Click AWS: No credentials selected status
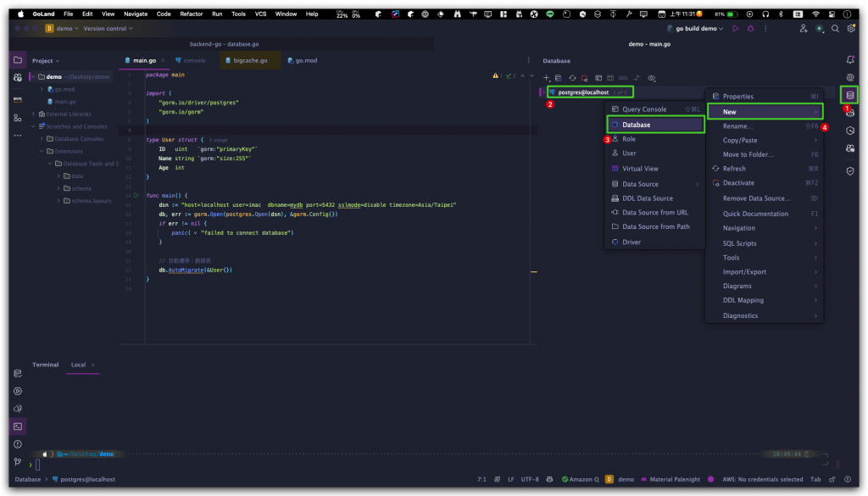This screenshot has width=868, height=496. [x=762, y=479]
